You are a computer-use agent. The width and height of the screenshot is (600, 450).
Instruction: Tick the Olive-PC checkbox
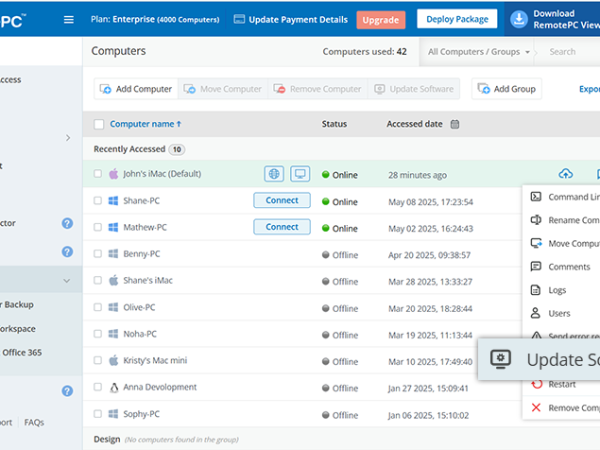98,307
